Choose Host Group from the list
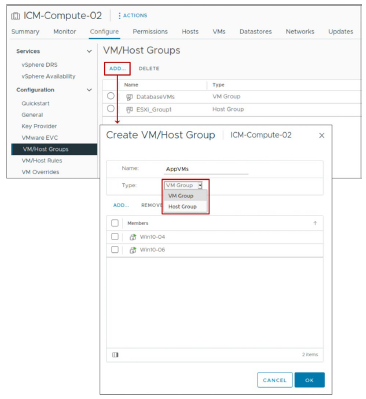366x399 pixels. [x=185, y=207]
